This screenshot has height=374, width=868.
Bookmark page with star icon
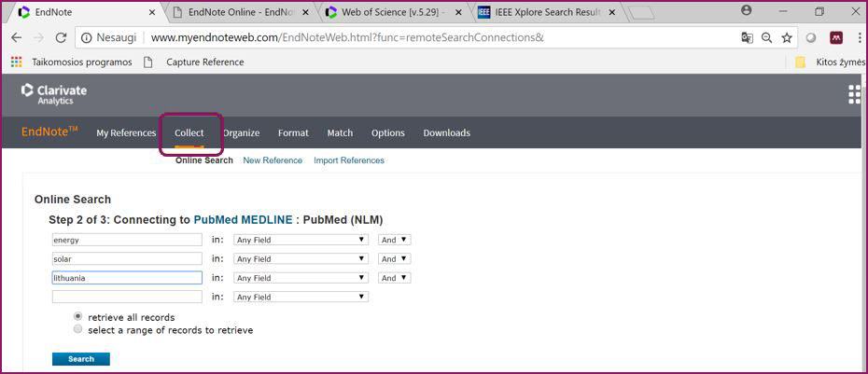coord(787,38)
